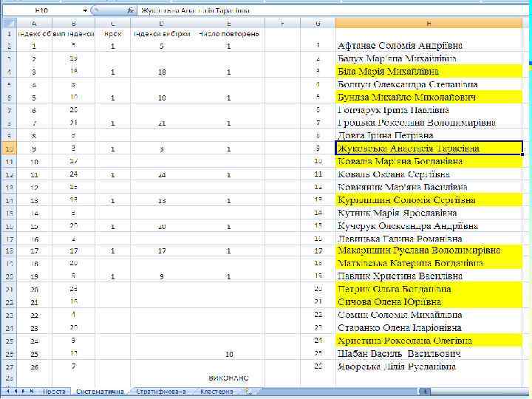Screen dimensions: 532x399
Task: Go to next sheet with navigation arrow
Action: pyautogui.click(x=24, y=391)
